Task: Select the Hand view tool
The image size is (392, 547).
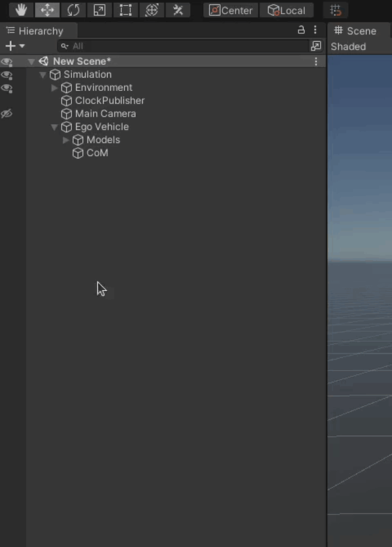Action: click(21, 10)
